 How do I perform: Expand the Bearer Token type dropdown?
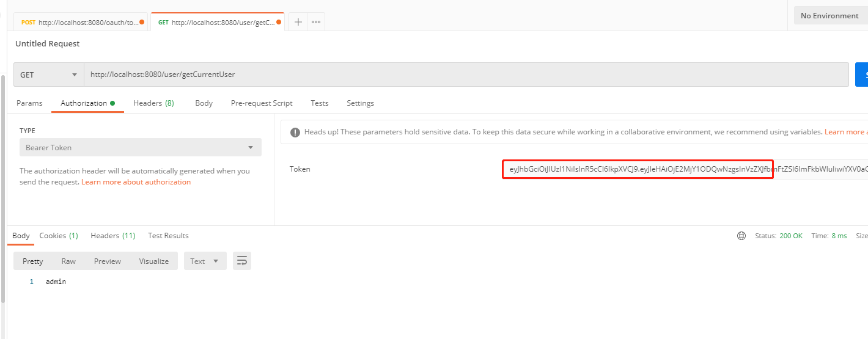point(141,147)
